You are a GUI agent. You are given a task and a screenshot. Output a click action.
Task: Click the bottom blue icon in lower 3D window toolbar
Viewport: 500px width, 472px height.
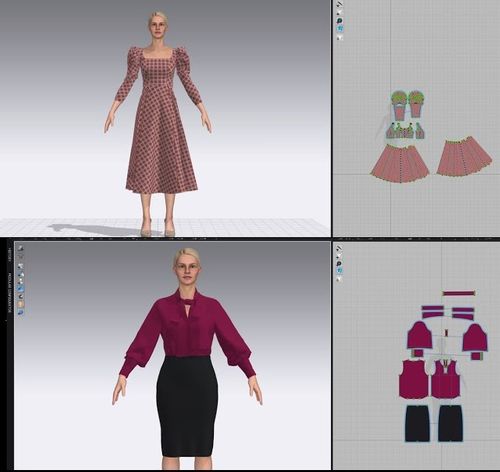21,312
